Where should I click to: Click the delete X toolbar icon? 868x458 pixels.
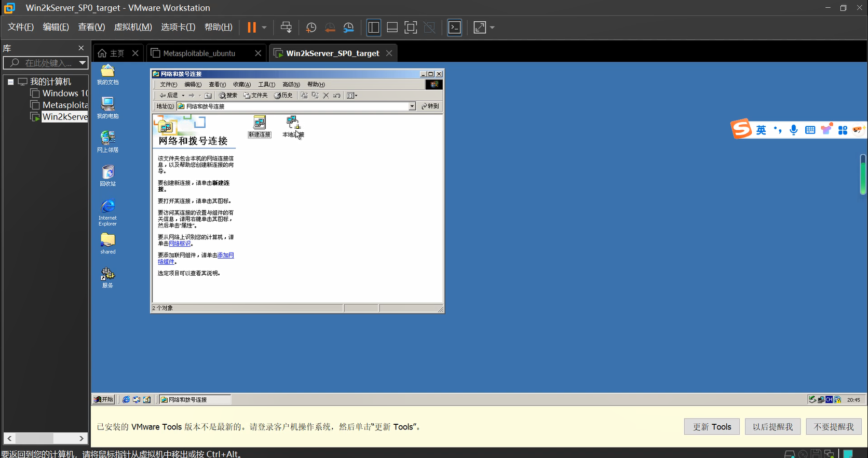326,96
